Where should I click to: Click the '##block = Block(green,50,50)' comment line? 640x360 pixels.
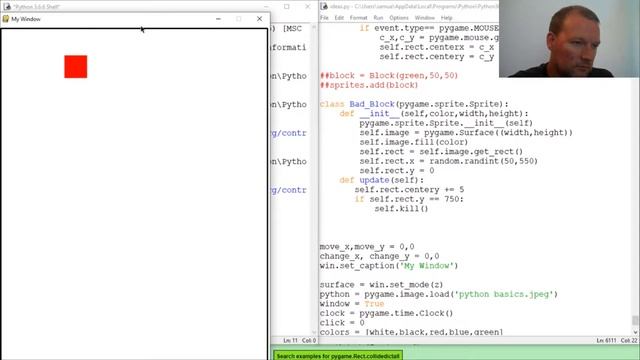389,76
